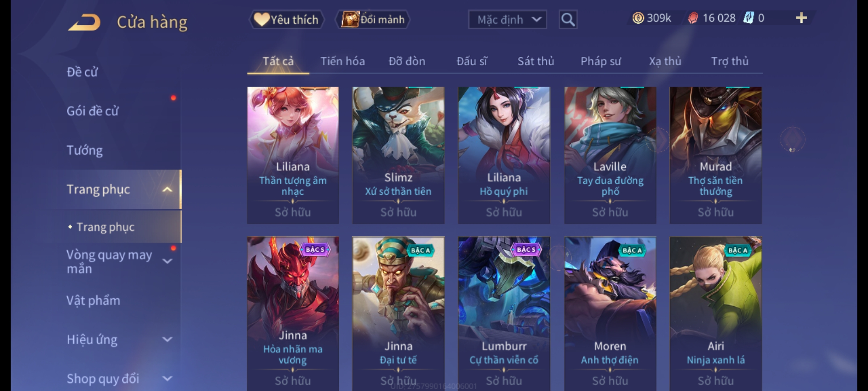Collapse the Trang phục sidebar section

point(167,190)
